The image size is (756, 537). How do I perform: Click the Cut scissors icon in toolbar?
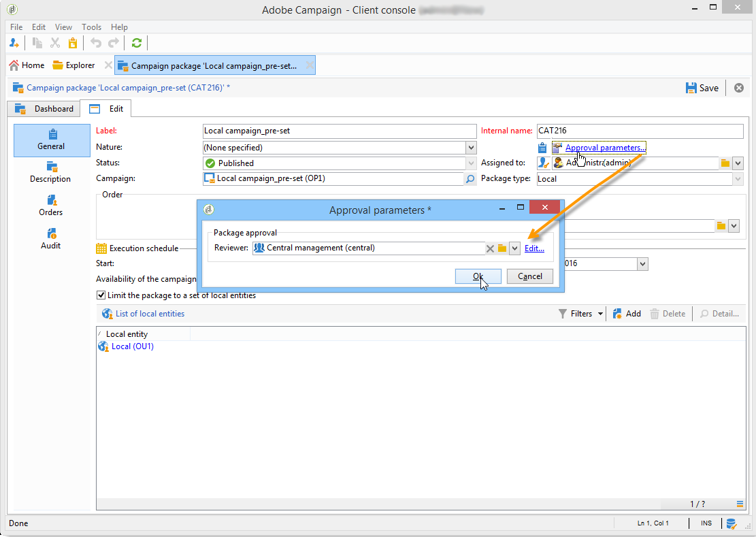(x=55, y=43)
